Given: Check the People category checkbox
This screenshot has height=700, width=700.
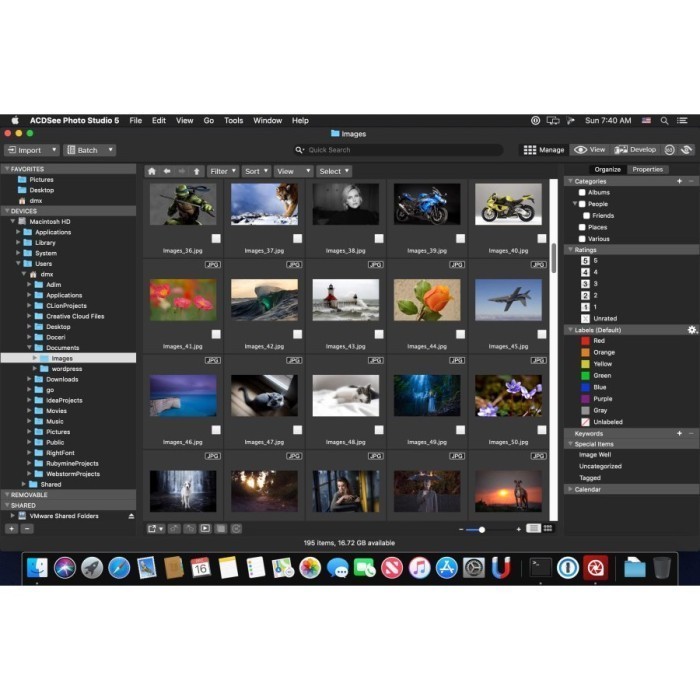Looking at the screenshot, I should tap(582, 204).
